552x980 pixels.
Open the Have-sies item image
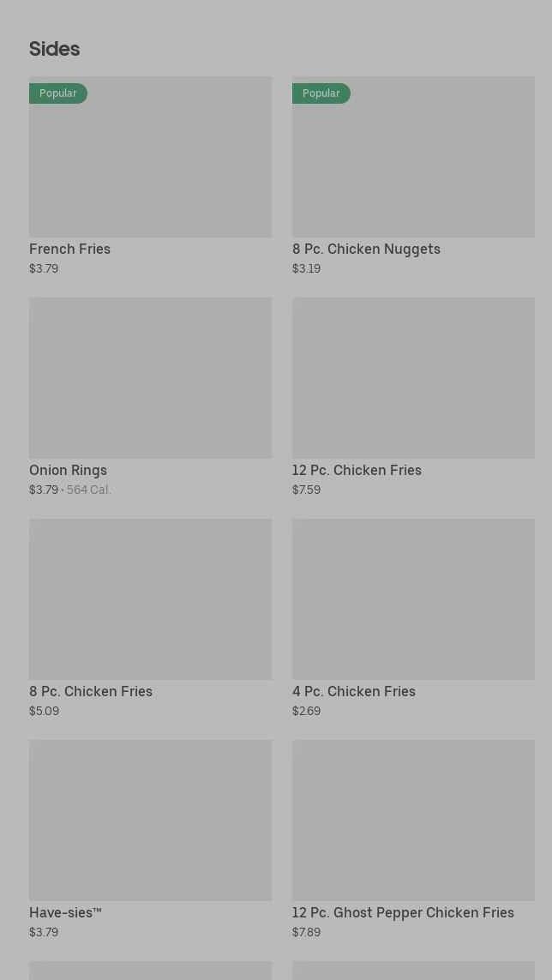[x=150, y=820]
